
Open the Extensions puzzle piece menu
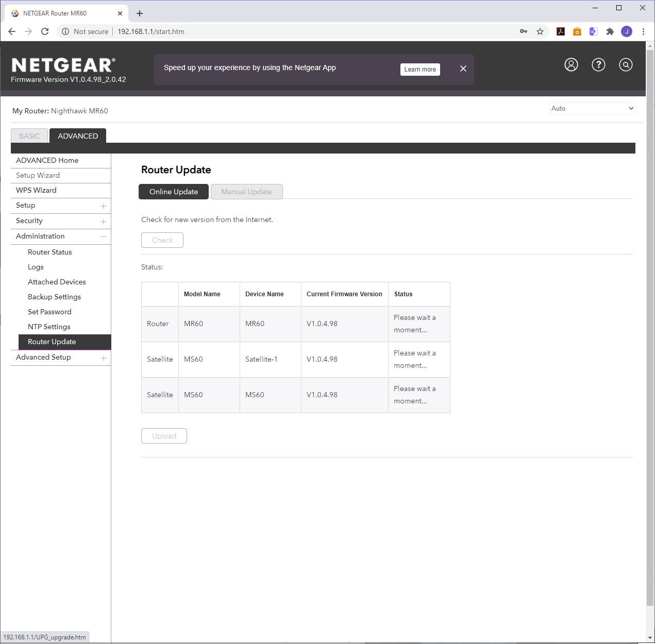pos(610,31)
